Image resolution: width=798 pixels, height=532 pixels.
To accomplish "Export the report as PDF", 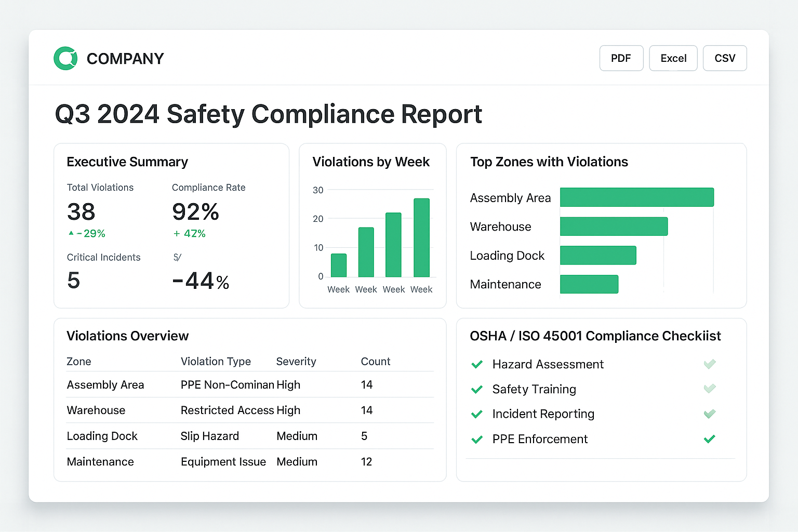I will 621,58.
